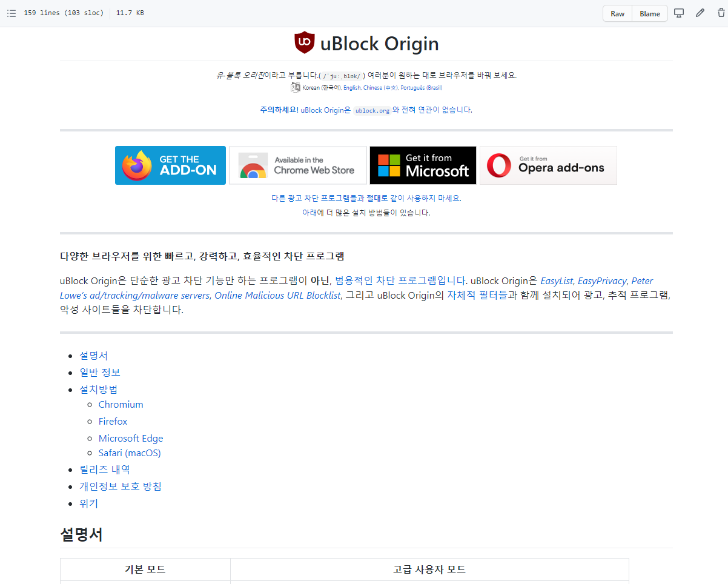
Task: Click the 고급 사용자 모드 table header
Action: (429, 569)
